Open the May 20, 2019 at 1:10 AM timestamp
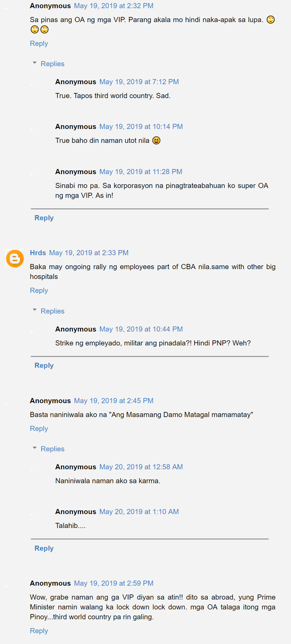The image size is (291, 644). point(139,512)
